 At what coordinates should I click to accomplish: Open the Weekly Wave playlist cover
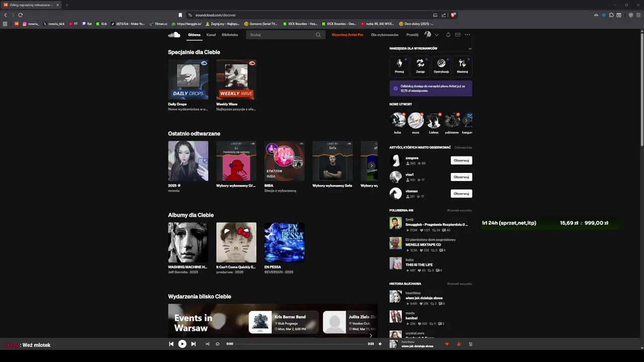pyautogui.click(x=236, y=79)
